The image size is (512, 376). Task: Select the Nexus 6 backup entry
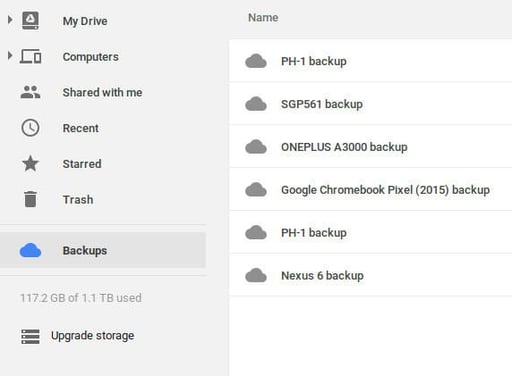pos(371,275)
